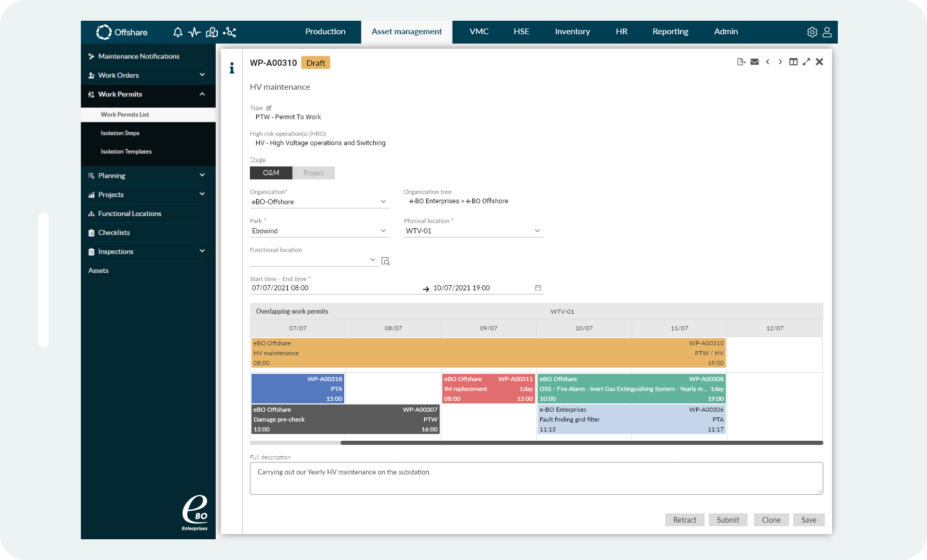Open settings gear icon
Image resolution: width=927 pixels, height=560 pixels.
tap(812, 32)
